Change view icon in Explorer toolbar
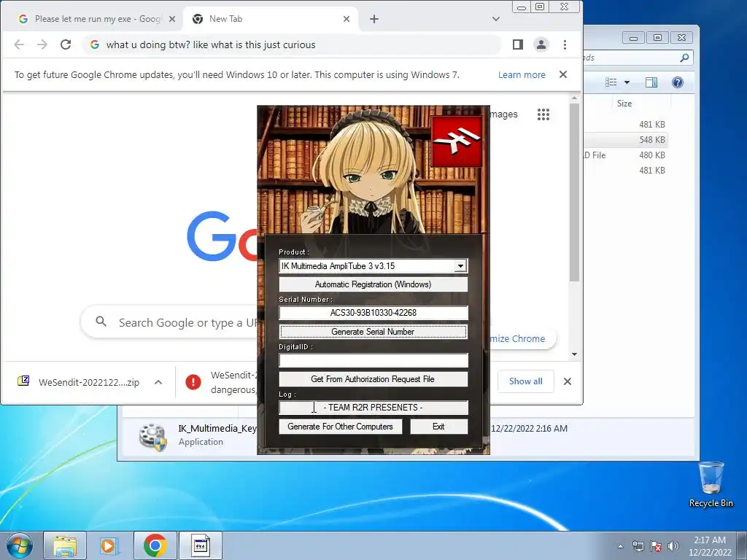This screenshot has height=560, width=747. pyautogui.click(x=611, y=82)
